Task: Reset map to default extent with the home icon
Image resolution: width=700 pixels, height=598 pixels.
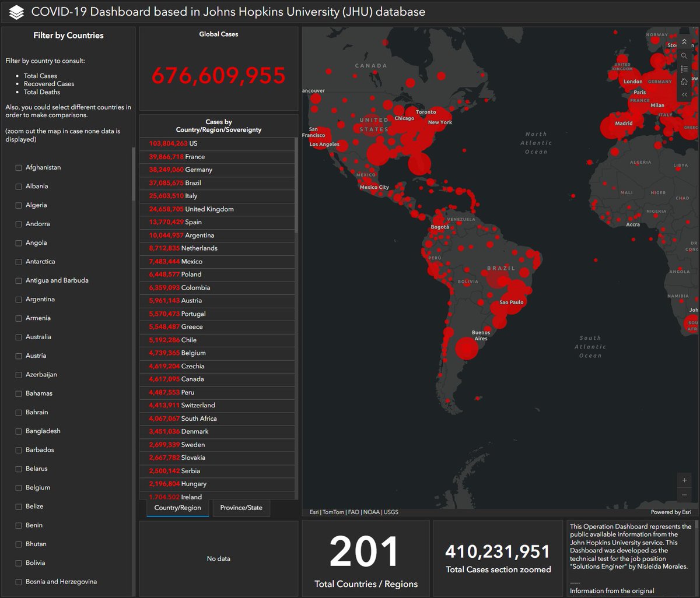Action: pyautogui.click(x=684, y=82)
